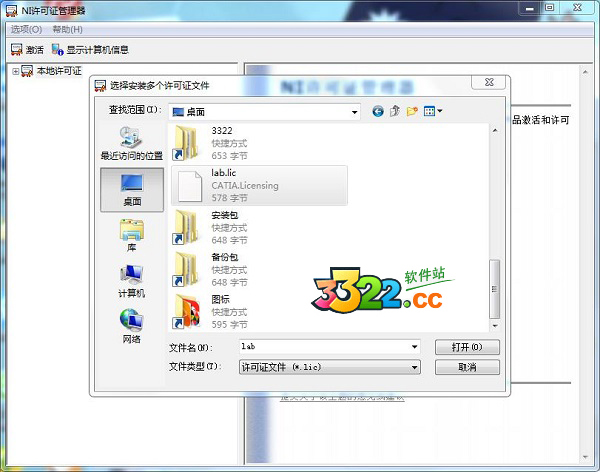Click the 打开(O) button
This screenshot has height=472, width=600.
click(467, 347)
